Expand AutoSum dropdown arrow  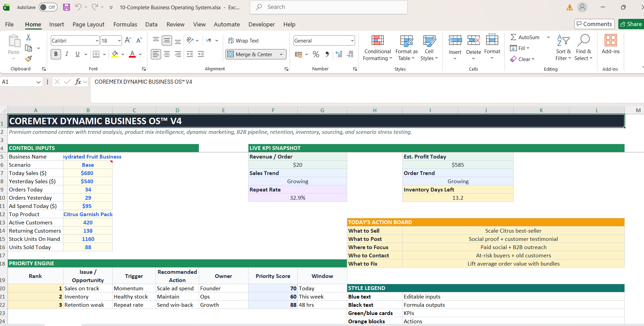coord(548,37)
